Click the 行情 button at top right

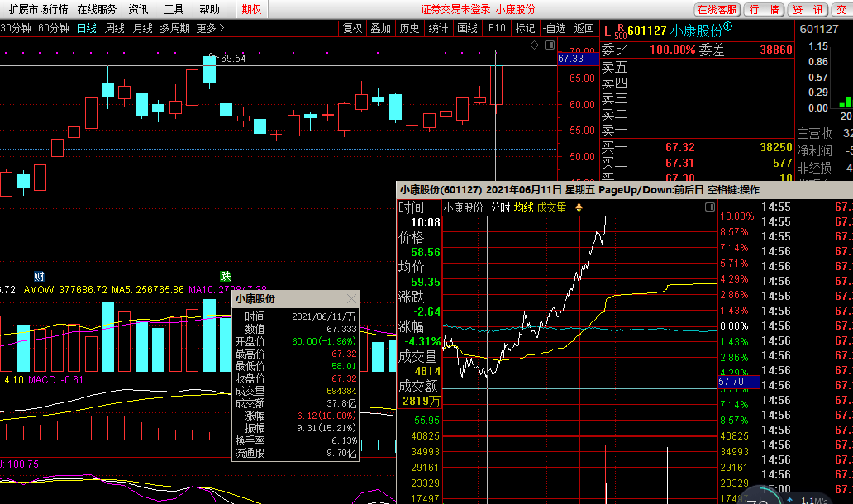[764, 10]
